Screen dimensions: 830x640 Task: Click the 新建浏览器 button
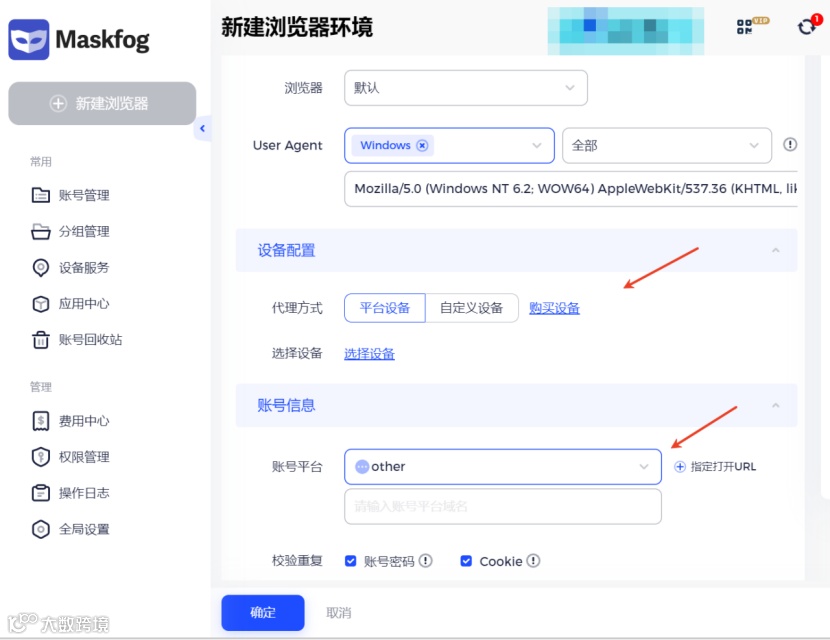pos(102,103)
